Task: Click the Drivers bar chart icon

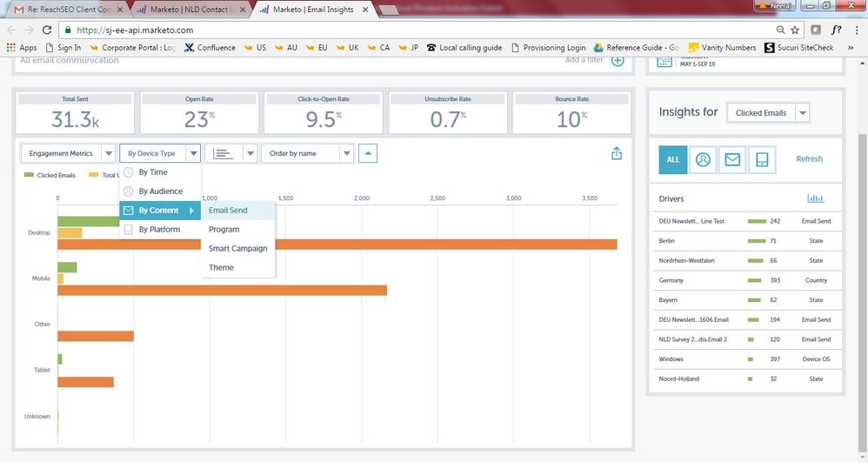Action: pos(815,198)
